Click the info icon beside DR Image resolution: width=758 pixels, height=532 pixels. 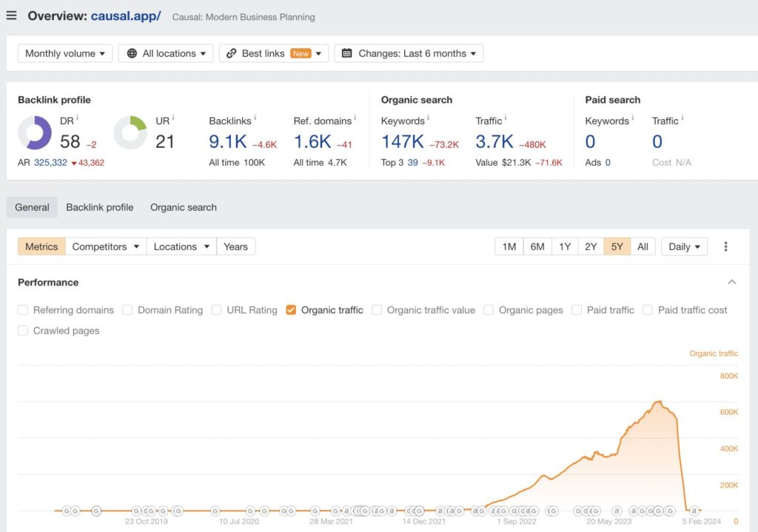77,118
